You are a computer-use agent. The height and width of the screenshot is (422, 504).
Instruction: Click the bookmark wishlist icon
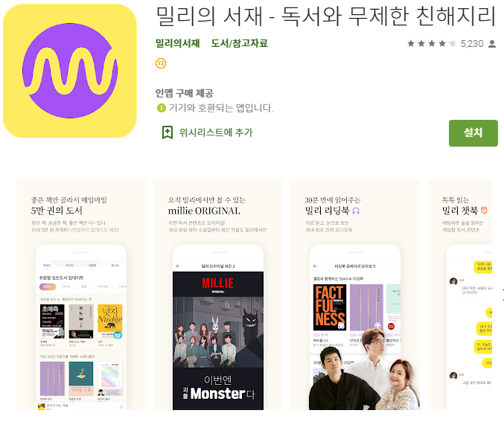(x=168, y=132)
